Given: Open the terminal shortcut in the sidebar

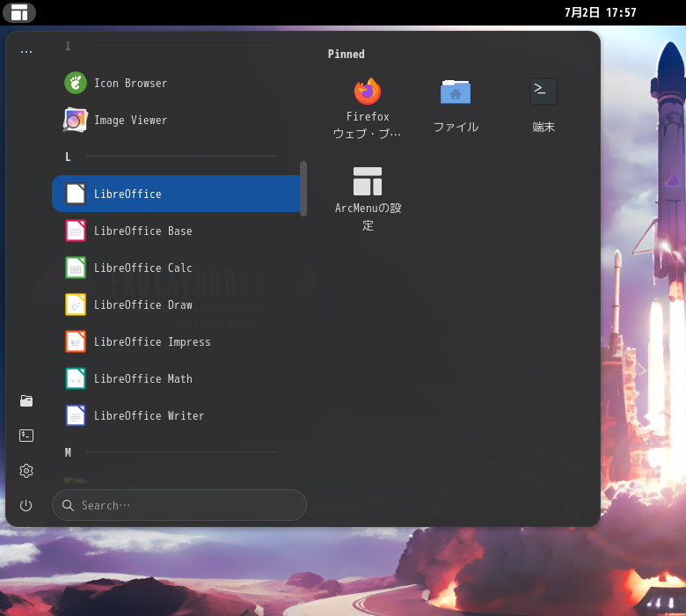Looking at the screenshot, I should coord(26,436).
